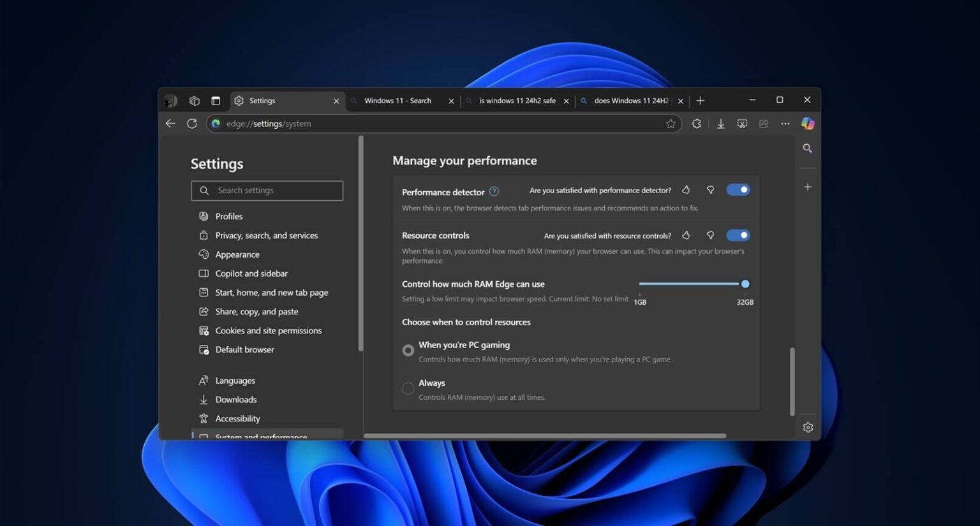Viewport: 980px width, 526px height.
Task: Select the Always radio button
Action: point(408,388)
